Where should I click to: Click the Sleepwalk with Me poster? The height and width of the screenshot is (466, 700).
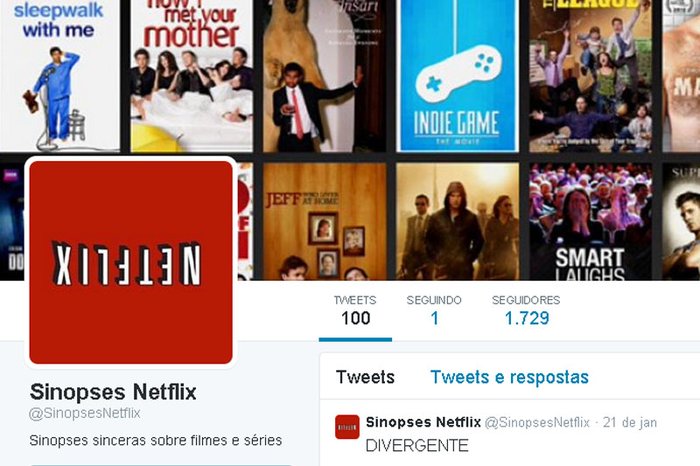coord(59,76)
